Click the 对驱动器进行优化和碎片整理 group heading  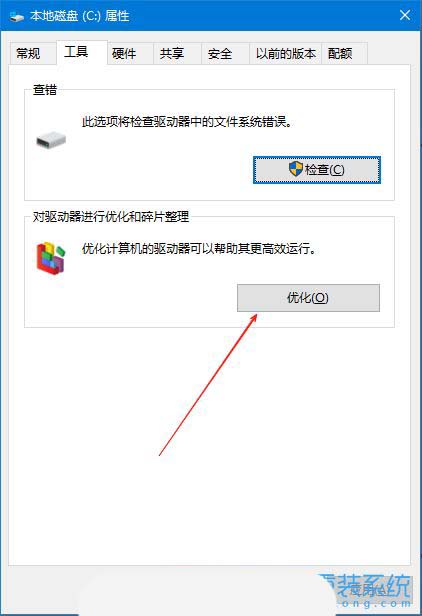click(111, 216)
